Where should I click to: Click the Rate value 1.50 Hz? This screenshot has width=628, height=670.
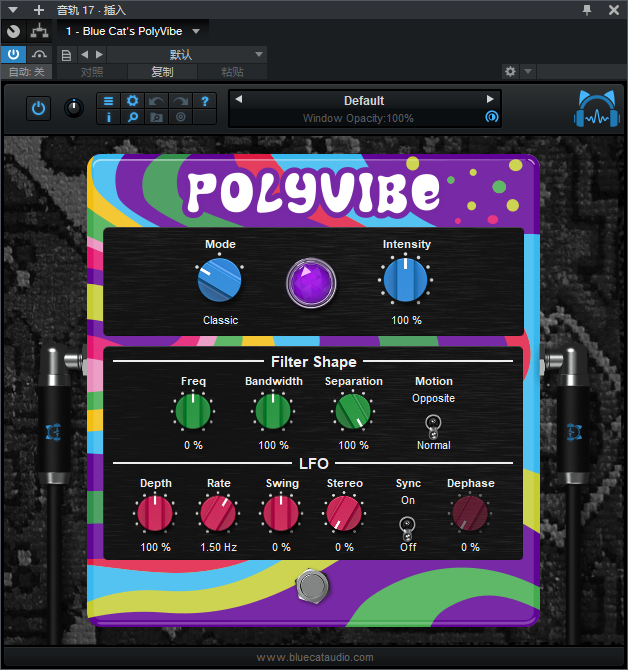(x=218, y=547)
